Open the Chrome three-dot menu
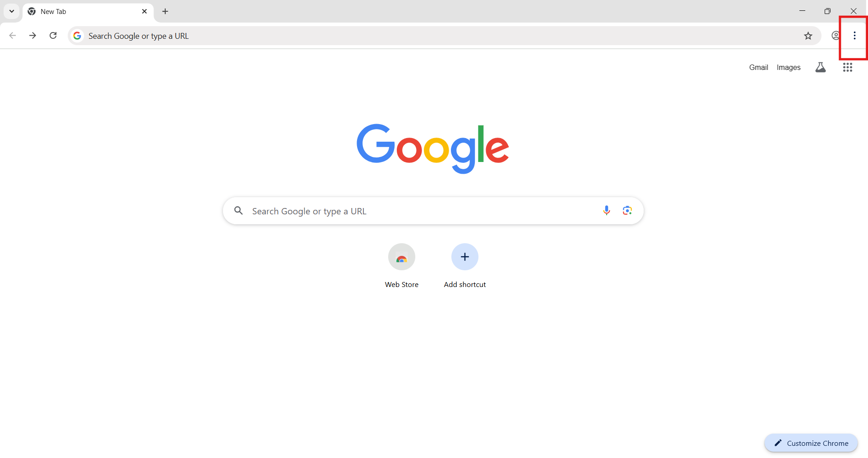This screenshot has width=868, height=458. pos(854,36)
